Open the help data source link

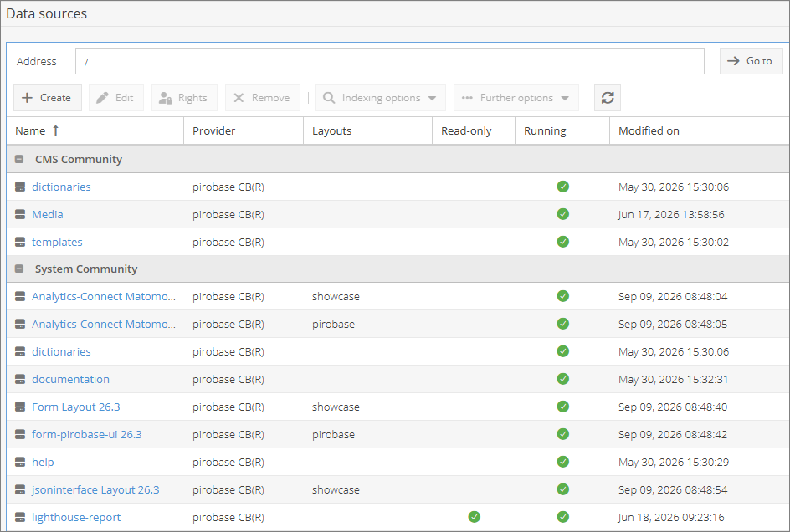tap(43, 462)
